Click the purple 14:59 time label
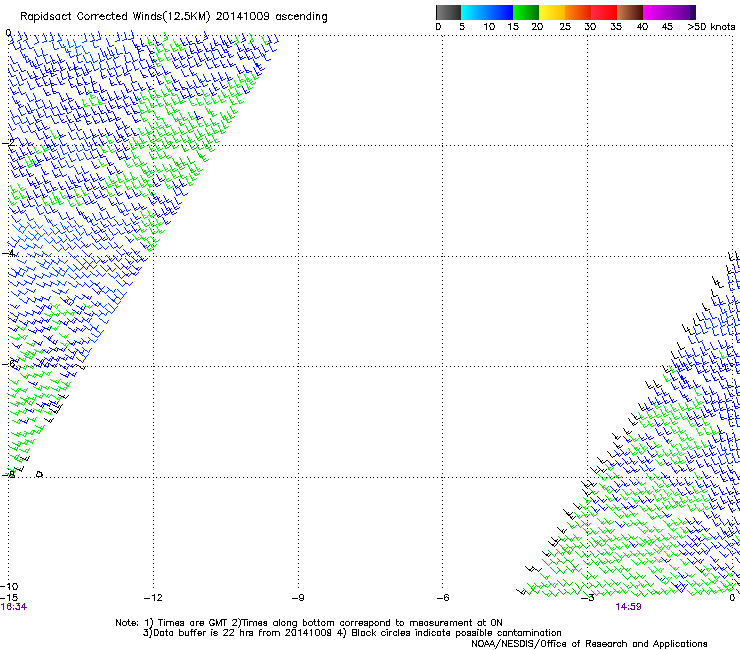Image resolution: width=740 pixels, height=650 pixels. (x=628, y=607)
